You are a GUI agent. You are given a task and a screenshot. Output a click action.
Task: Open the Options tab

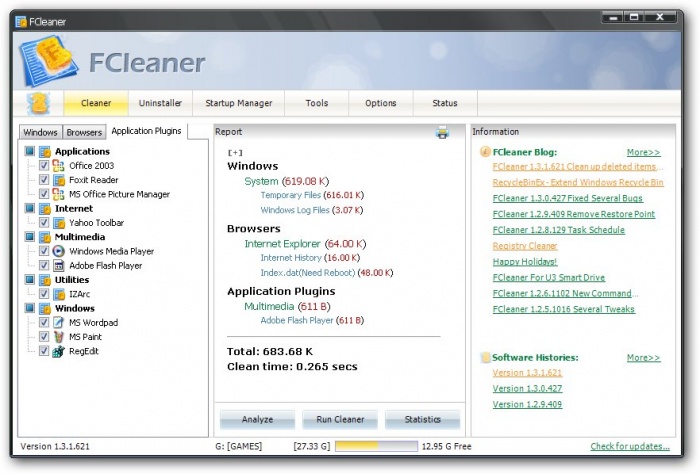381,103
